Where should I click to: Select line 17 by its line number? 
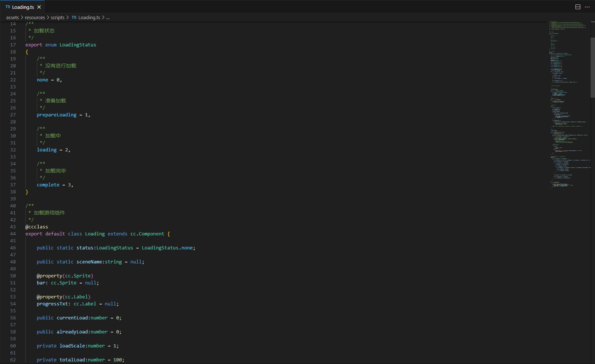point(13,45)
